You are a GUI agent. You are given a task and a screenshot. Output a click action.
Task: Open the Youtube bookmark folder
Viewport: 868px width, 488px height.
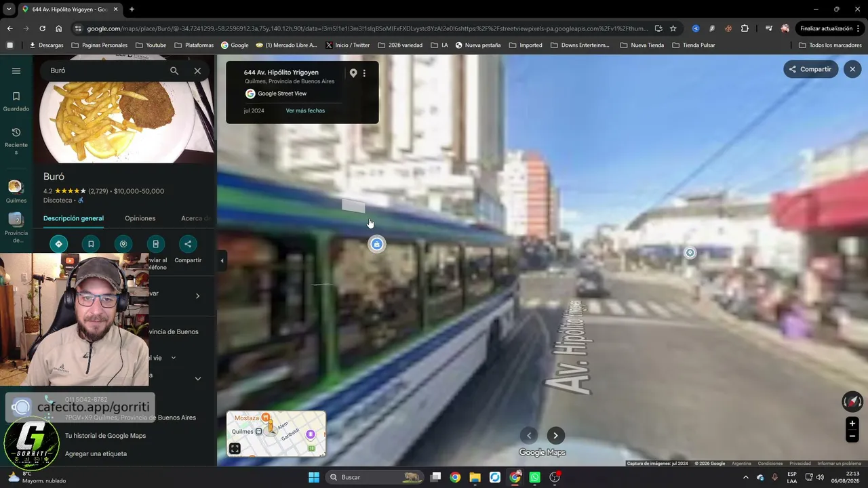[x=151, y=45]
